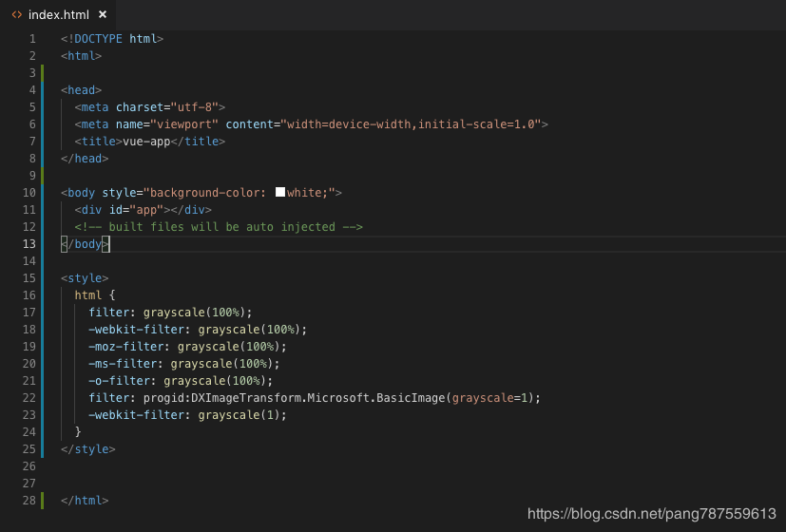This screenshot has width=786, height=532.
Task: Click the "viewport" name value
Action: pyautogui.click(x=184, y=124)
